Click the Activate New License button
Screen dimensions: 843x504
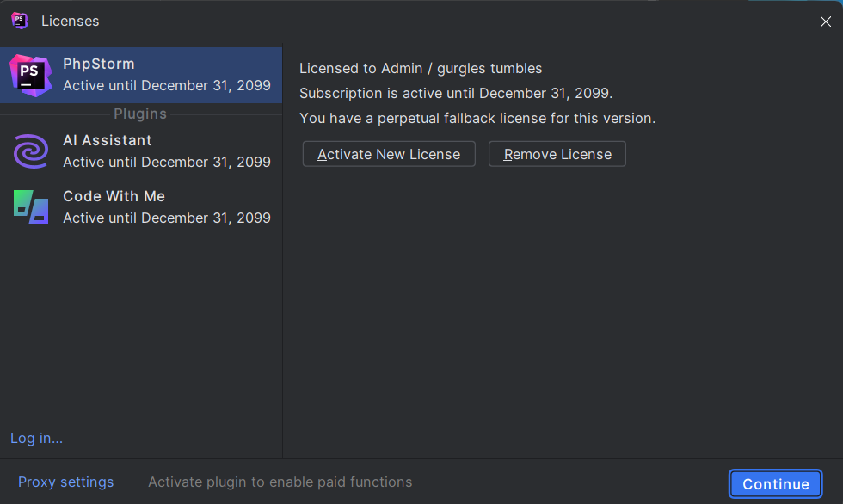click(389, 154)
